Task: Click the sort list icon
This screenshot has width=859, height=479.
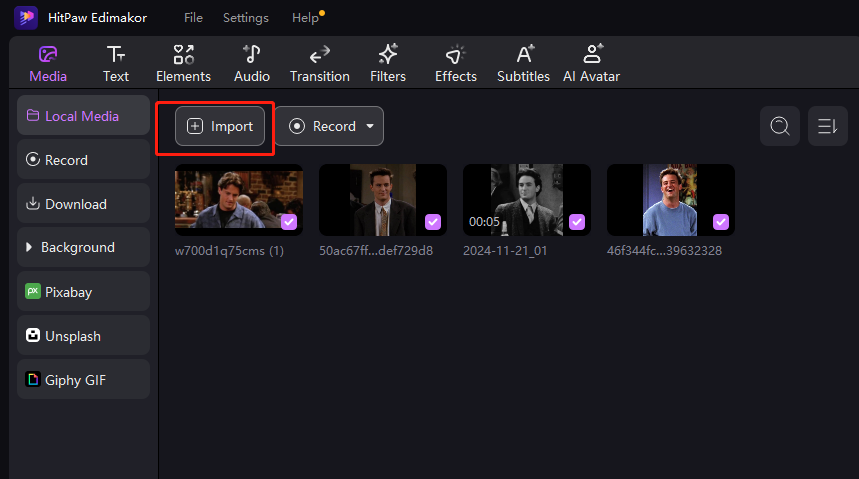Action: pyautogui.click(x=827, y=126)
